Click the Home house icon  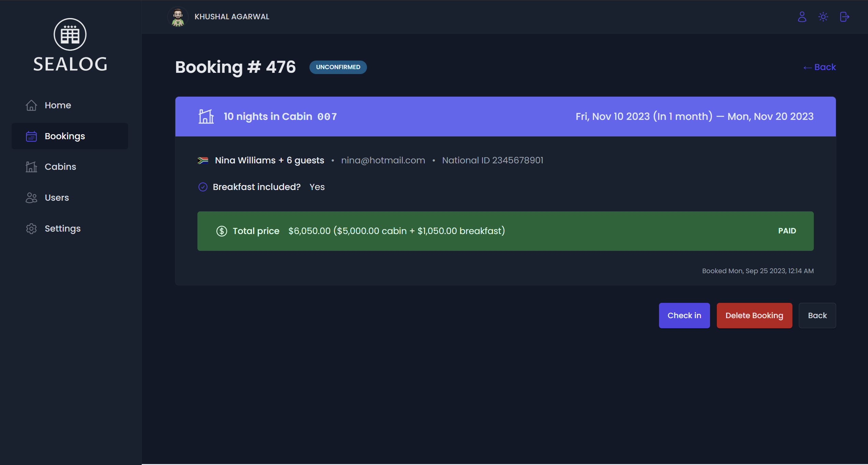pyautogui.click(x=31, y=106)
